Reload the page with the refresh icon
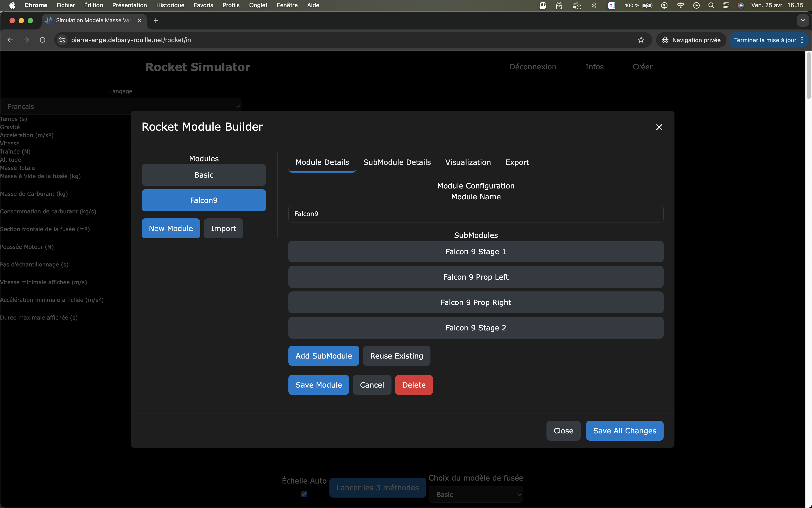The height and width of the screenshot is (508, 812). tap(43, 40)
